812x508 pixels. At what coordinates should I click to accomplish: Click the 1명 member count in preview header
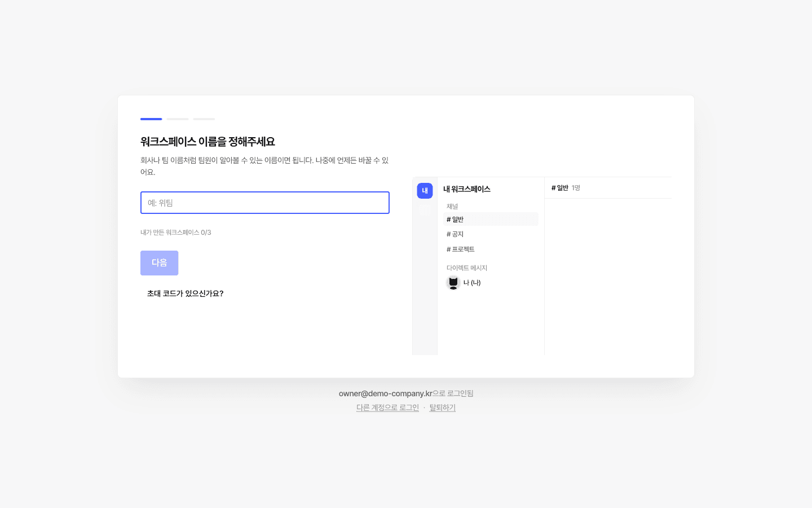(576, 188)
